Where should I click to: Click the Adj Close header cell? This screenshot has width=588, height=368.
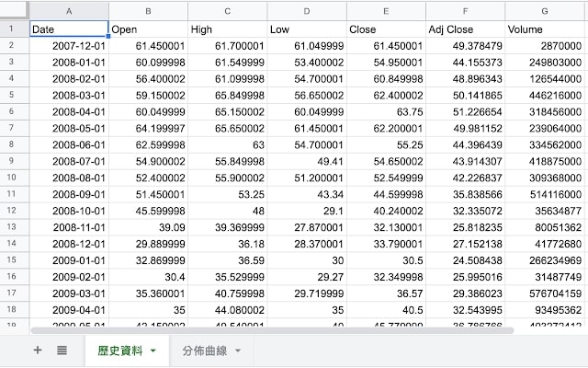(x=465, y=29)
